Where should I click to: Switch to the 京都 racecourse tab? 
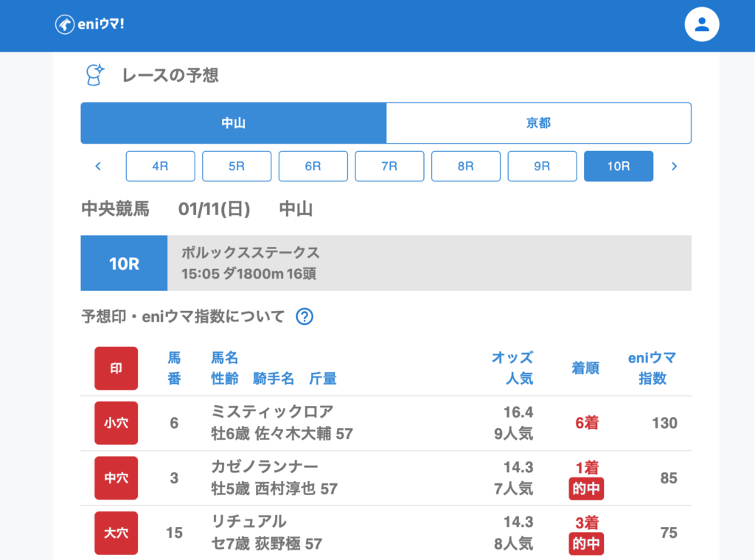[538, 123]
